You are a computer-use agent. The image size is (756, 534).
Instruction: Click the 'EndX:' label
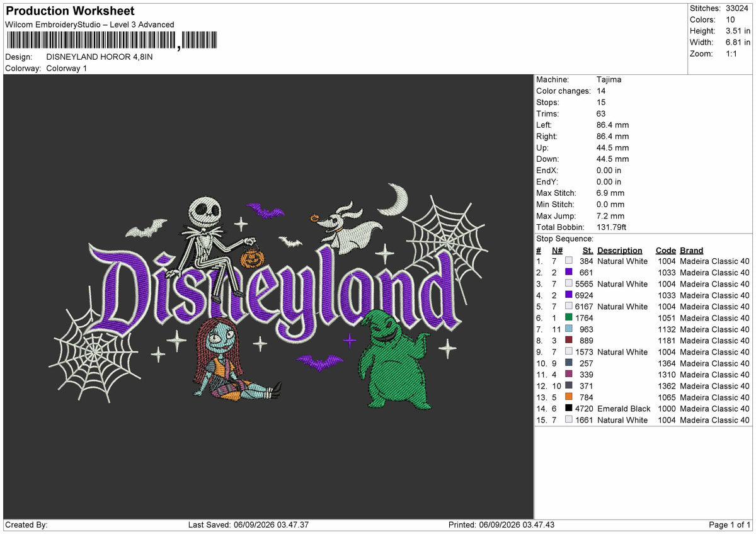click(547, 171)
